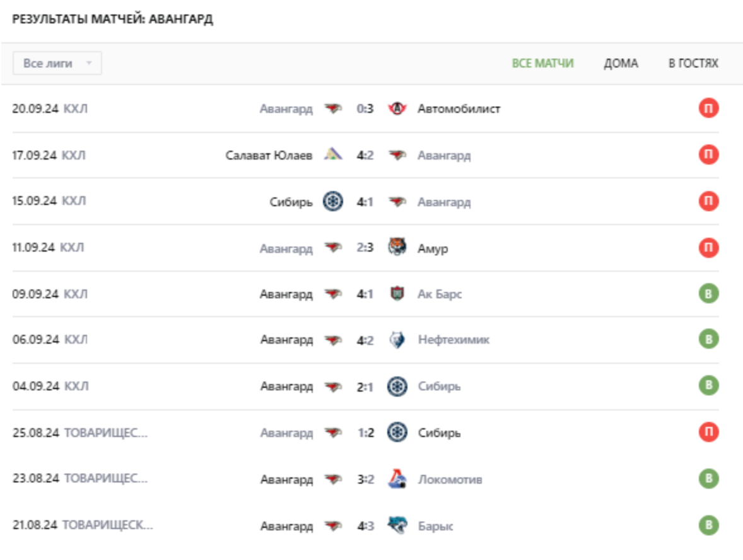
Task: Click the Локомотив team logo
Action: (397, 480)
